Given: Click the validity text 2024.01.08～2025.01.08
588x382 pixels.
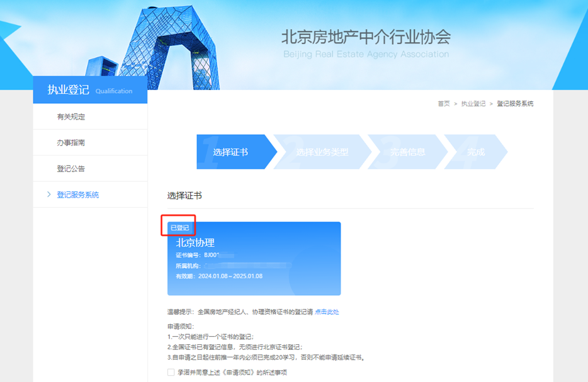Looking at the screenshot, I should [x=230, y=276].
